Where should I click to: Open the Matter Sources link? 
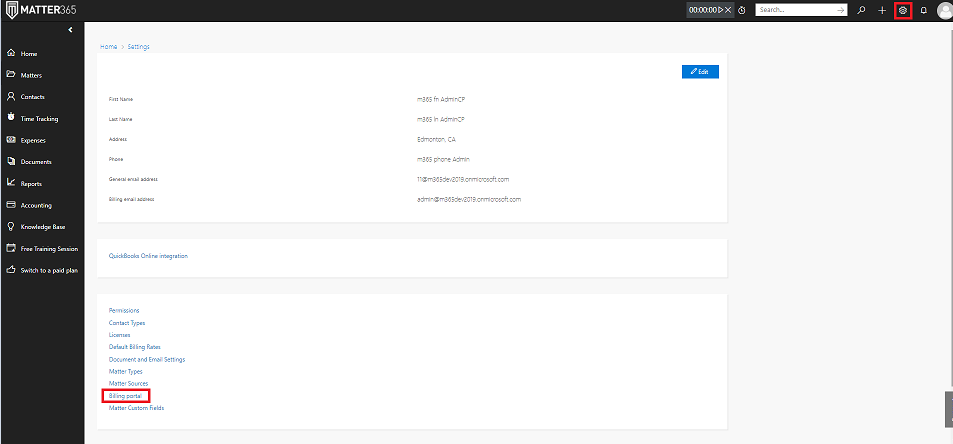pos(128,383)
